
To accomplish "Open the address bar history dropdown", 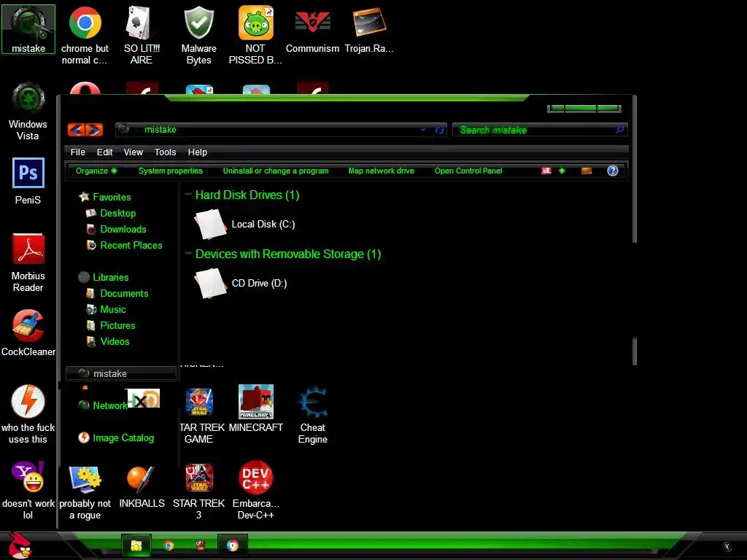I will 423,130.
